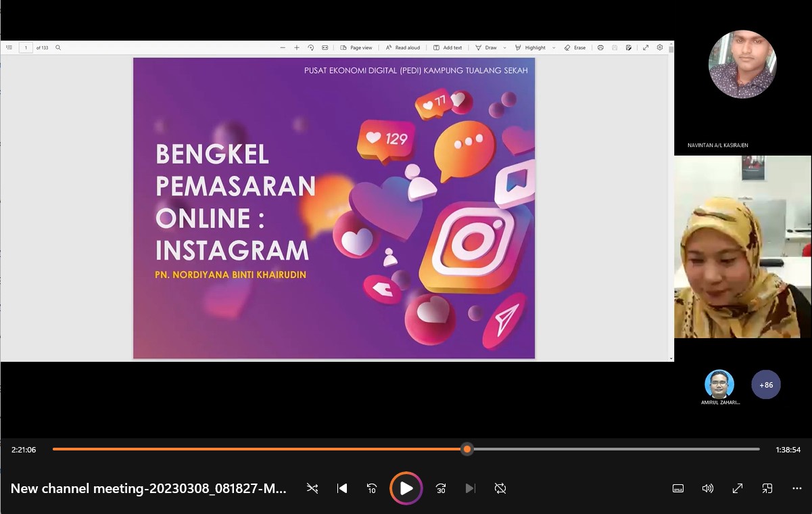Click Pusat Ekonomi Digital header text
Image resolution: width=812 pixels, height=514 pixels.
416,70
